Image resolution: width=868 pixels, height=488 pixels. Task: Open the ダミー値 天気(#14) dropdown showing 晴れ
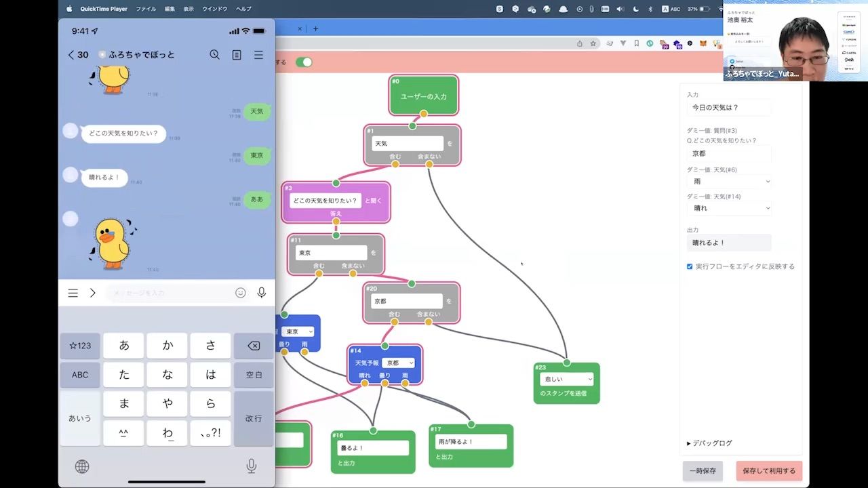tap(729, 208)
